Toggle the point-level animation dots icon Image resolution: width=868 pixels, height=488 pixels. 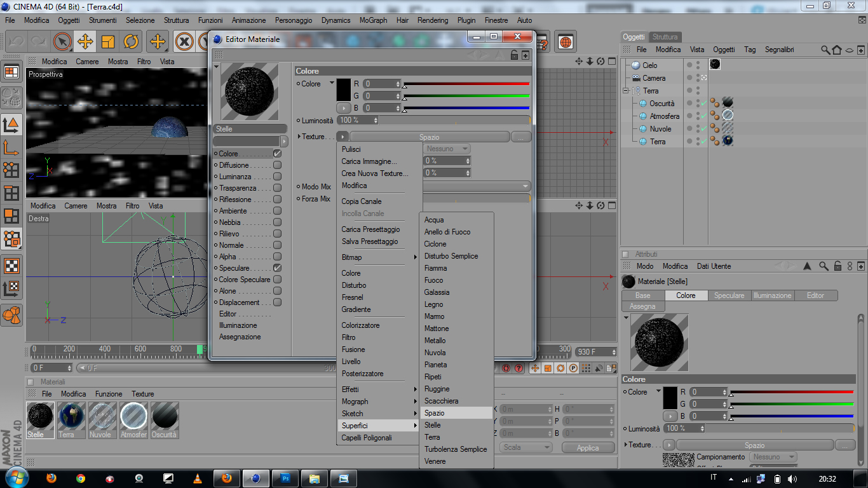586,368
